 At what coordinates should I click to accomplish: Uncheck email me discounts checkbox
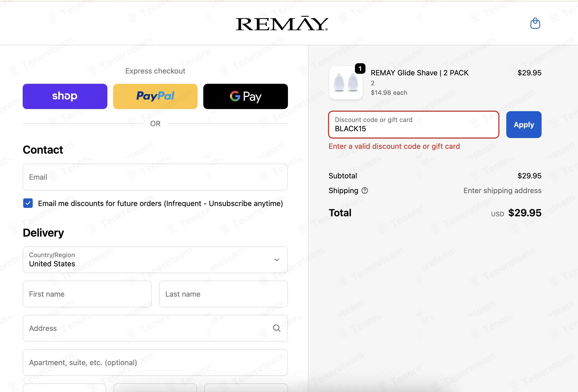point(28,203)
